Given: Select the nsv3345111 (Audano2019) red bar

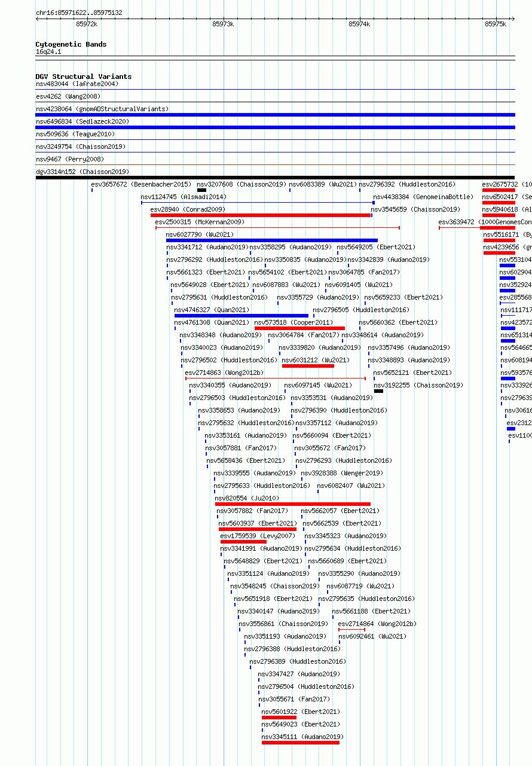Looking at the screenshot, I should tap(301, 743).
